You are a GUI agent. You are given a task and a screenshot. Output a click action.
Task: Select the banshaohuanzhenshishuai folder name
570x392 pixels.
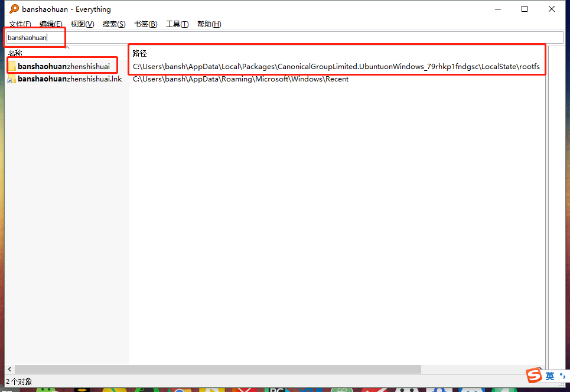point(64,67)
